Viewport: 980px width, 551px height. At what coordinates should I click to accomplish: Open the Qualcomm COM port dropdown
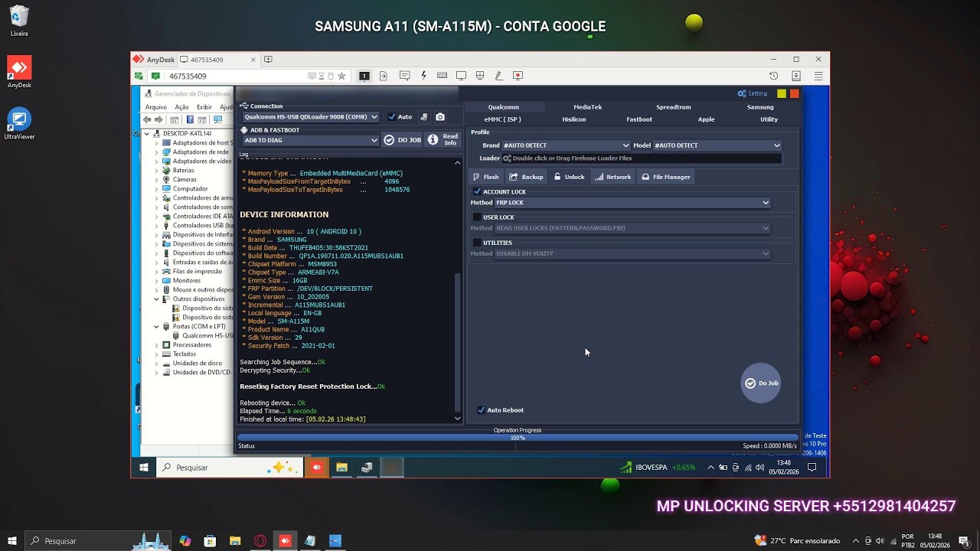tap(311, 117)
